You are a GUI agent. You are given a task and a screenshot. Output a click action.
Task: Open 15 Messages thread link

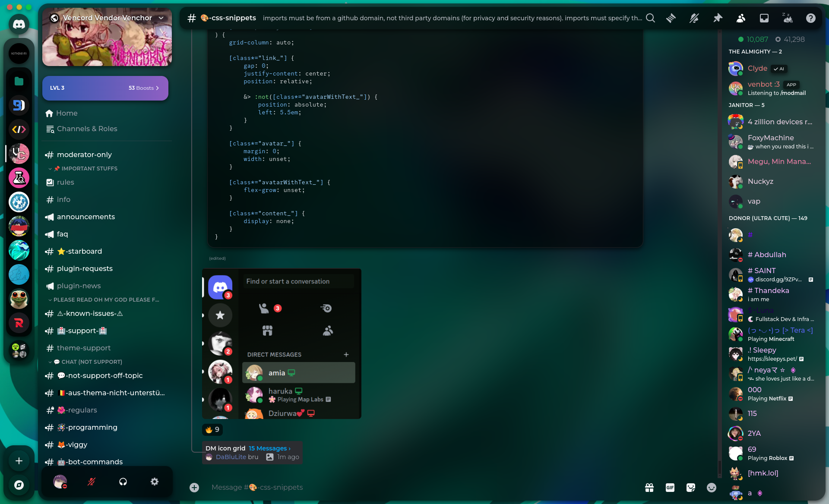(269, 448)
